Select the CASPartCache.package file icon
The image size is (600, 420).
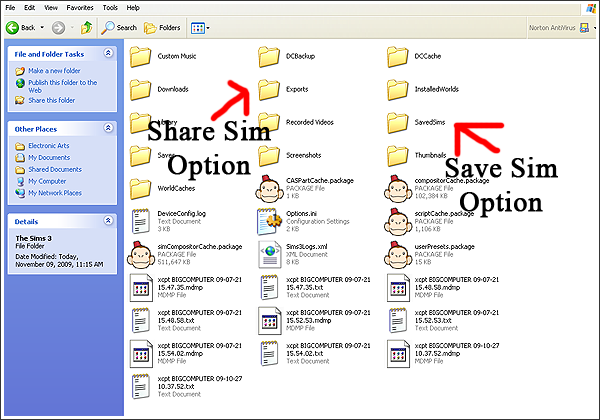pyautogui.click(x=269, y=189)
